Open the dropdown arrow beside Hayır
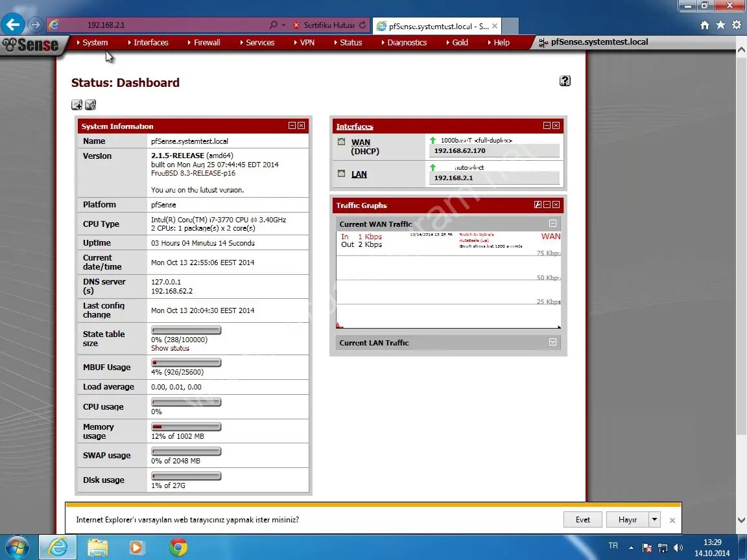Screen dimensions: 747x560 (654, 520)
